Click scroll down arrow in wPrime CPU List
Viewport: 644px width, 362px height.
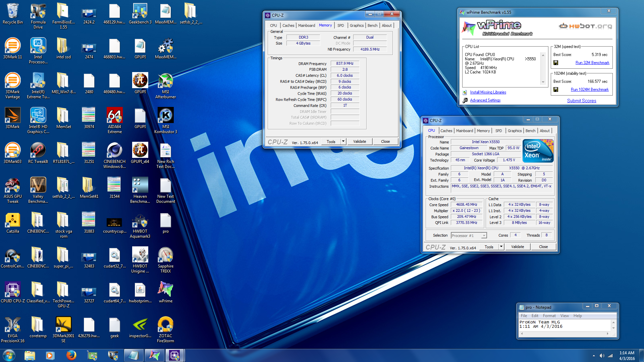coord(543,82)
